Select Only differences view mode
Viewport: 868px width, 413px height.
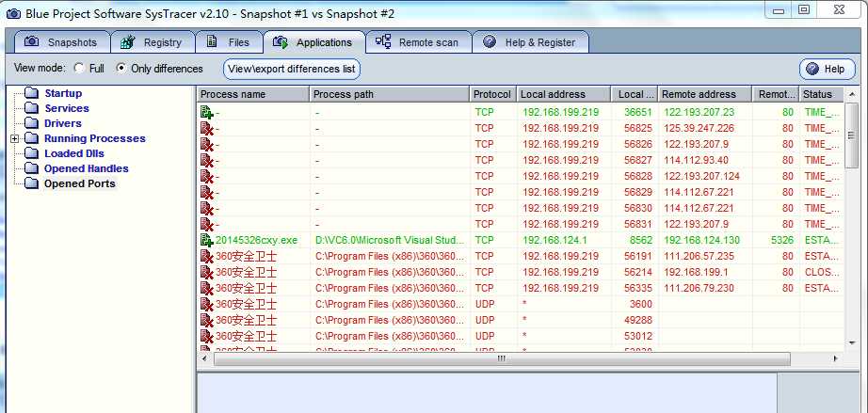tap(121, 69)
